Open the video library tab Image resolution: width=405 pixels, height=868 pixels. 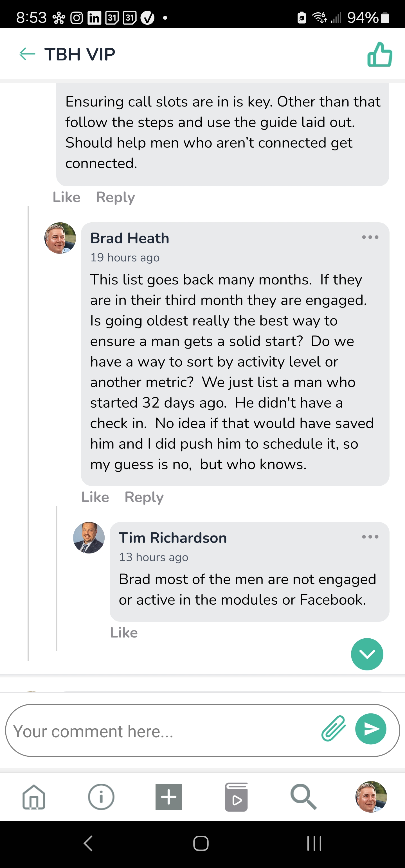236,797
